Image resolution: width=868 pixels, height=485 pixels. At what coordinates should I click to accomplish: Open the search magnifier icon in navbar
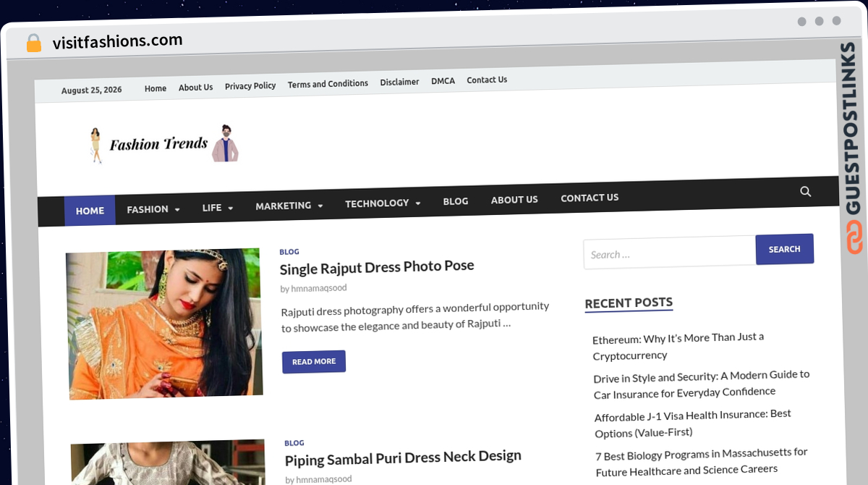click(x=805, y=192)
